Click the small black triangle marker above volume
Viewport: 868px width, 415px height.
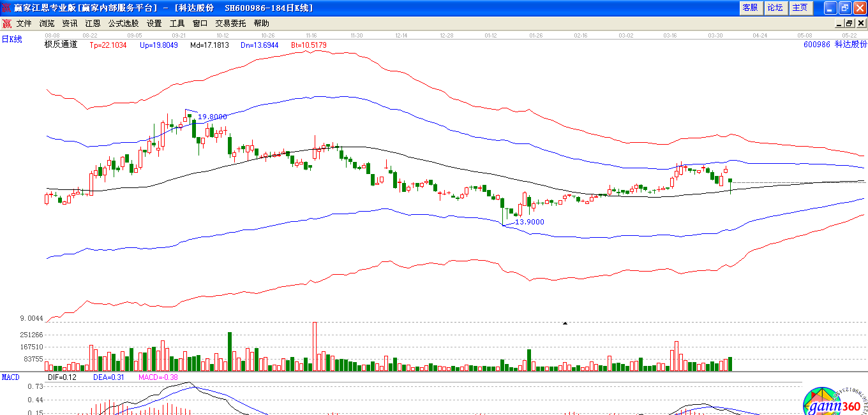click(x=565, y=324)
